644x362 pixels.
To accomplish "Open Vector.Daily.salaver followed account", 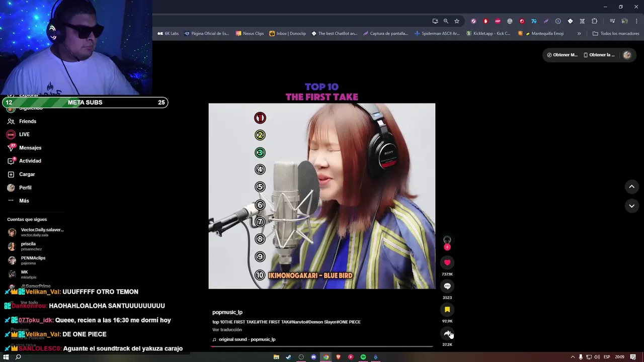I will pos(36,232).
